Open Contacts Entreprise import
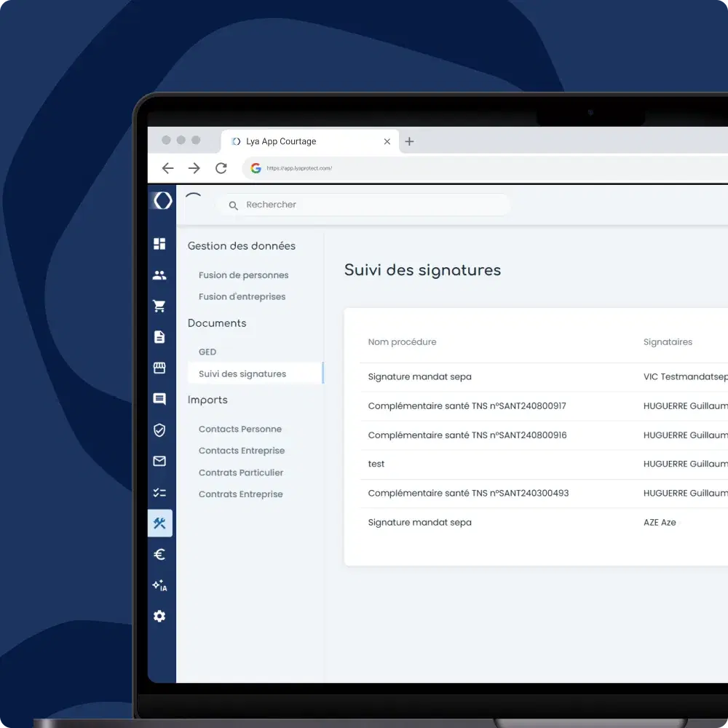 coord(242,451)
